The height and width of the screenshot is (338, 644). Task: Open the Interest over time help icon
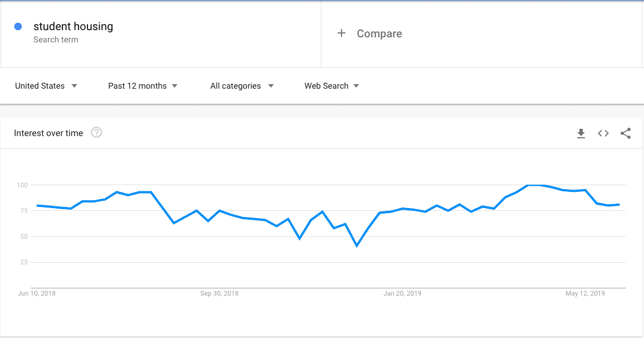click(96, 132)
